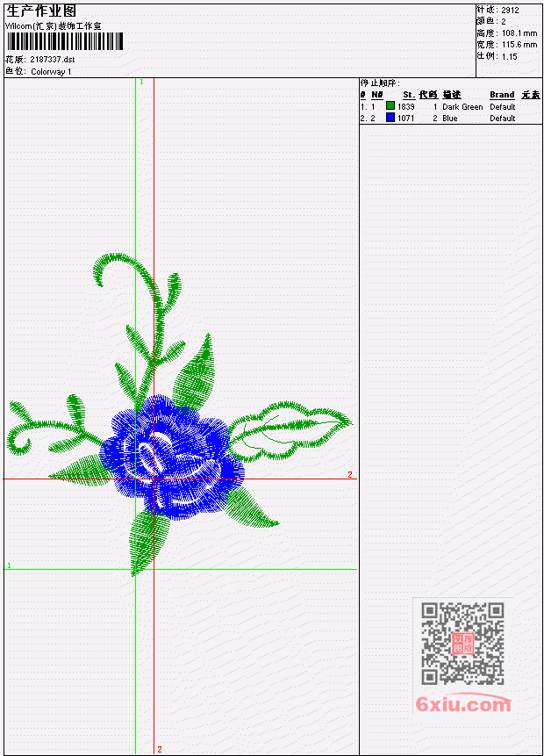Click the barcode under the studio name
The image size is (544, 756).
[65, 42]
